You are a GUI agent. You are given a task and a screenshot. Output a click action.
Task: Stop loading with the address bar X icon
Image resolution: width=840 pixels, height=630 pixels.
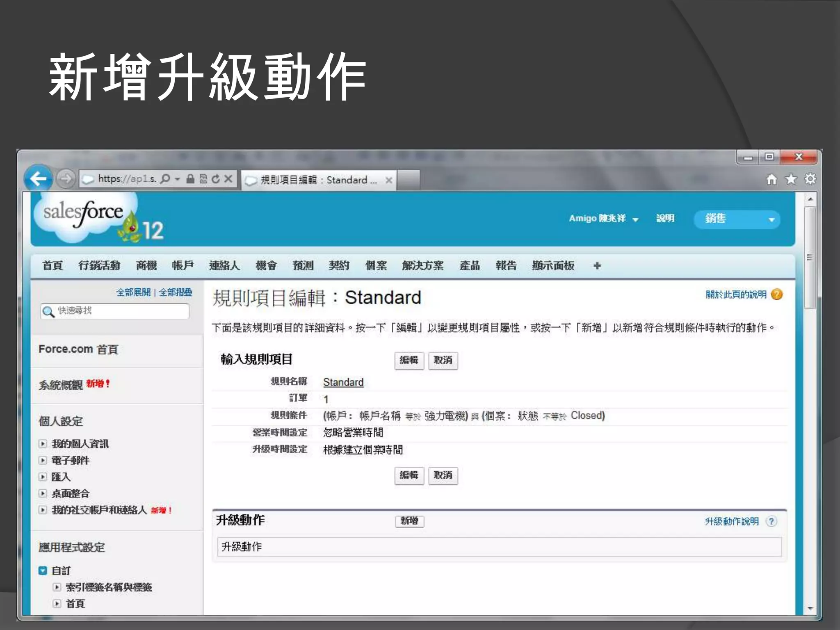pos(228,179)
